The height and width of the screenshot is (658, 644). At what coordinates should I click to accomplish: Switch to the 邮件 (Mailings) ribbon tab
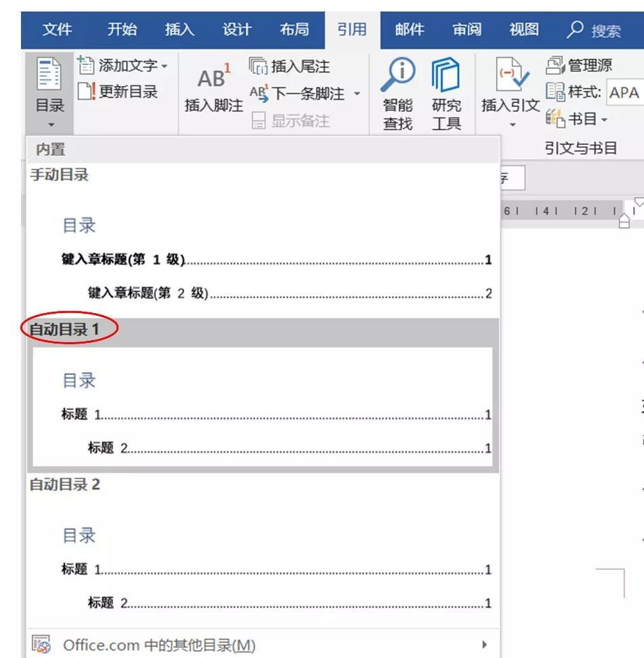coord(410,30)
